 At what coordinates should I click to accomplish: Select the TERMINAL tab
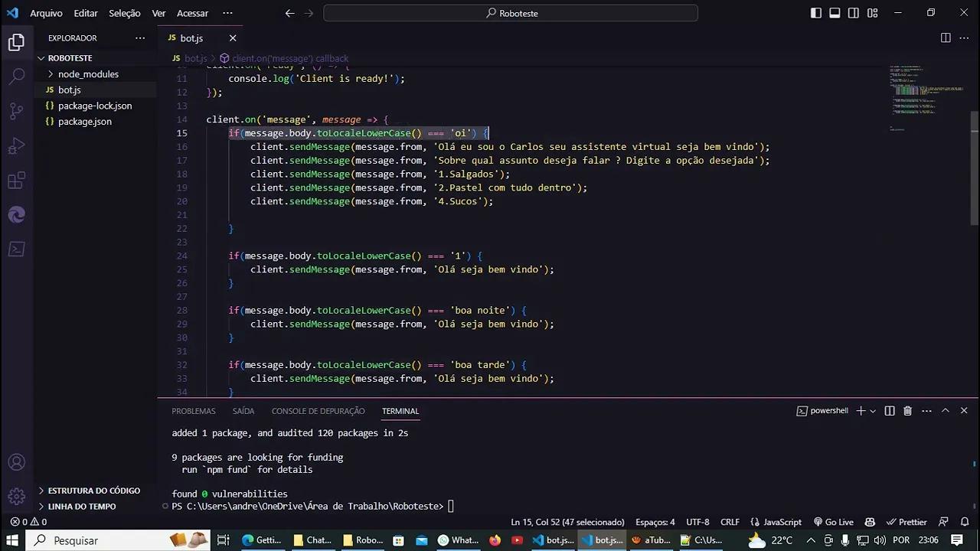click(x=400, y=411)
